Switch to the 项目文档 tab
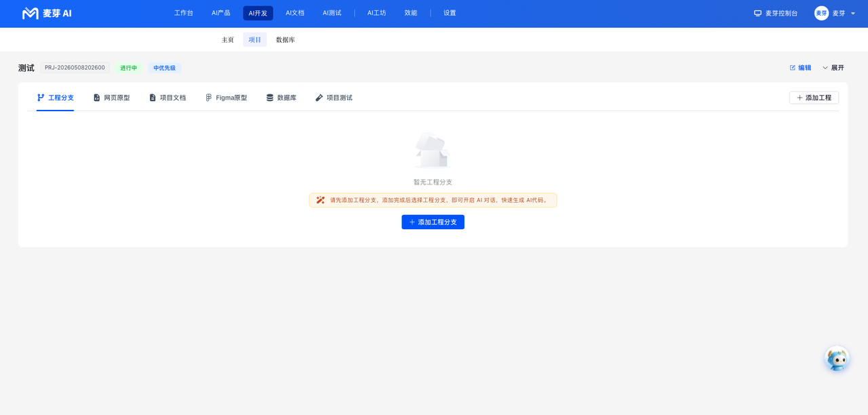This screenshot has height=415, width=868. (x=167, y=98)
